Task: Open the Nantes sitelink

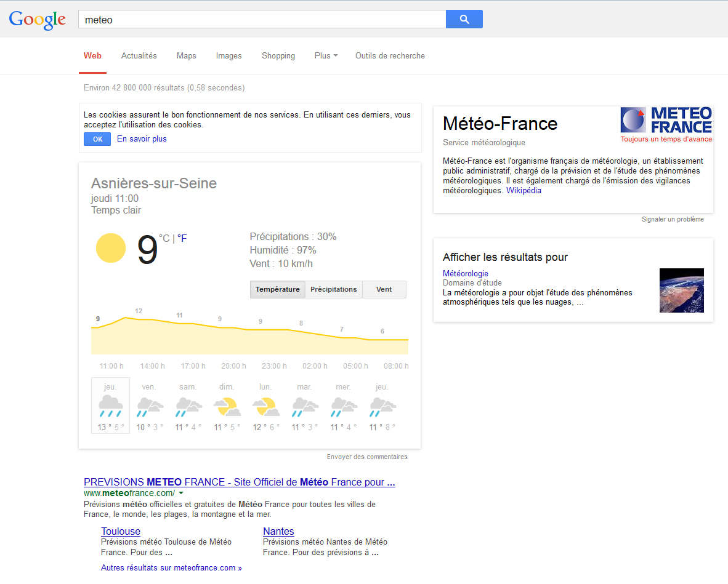Action: (x=278, y=531)
